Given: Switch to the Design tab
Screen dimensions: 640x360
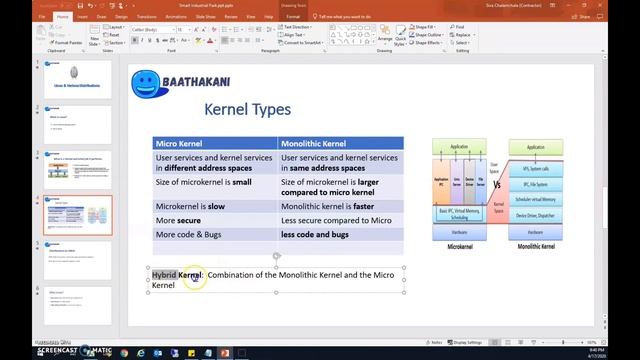Looking at the screenshot, I should click(x=121, y=17).
